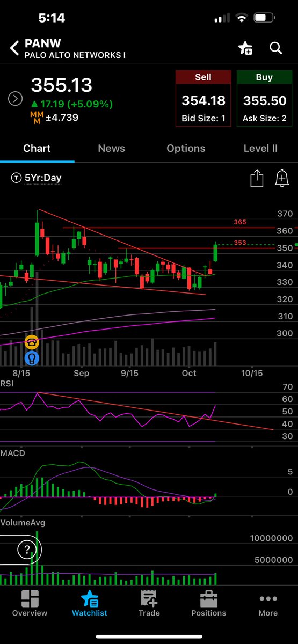Tap the Oct date axis label
Viewport: 298px width, 644px height.
tap(189, 373)
